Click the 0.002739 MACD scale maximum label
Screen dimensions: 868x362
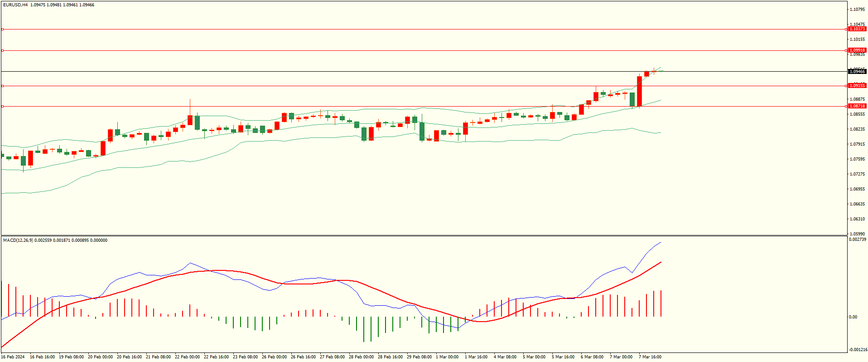(x=857, y=240)
